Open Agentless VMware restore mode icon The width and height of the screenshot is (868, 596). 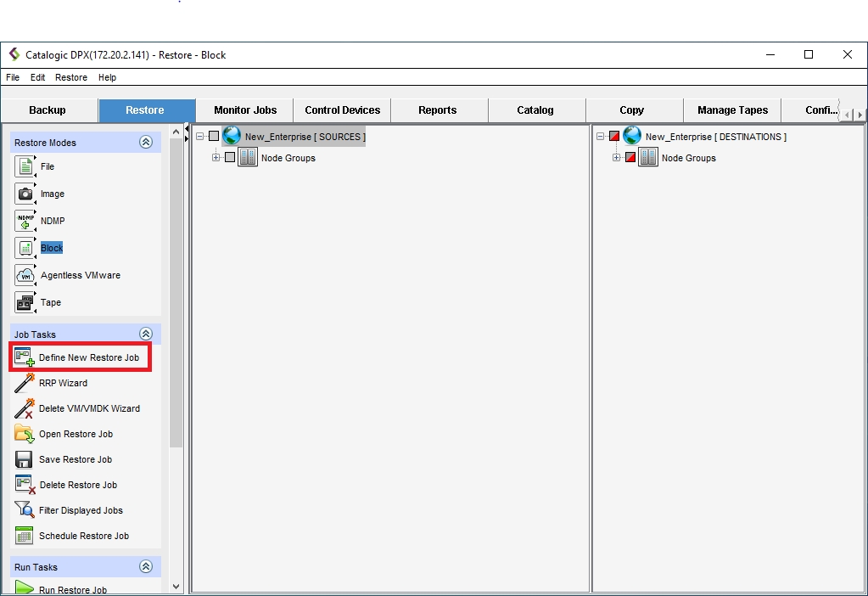[x=25, y=275]
